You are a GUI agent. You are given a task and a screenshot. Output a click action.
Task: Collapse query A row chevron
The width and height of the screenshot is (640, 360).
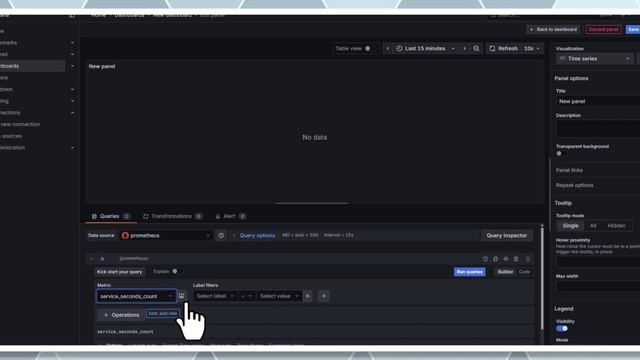[91, 259]
